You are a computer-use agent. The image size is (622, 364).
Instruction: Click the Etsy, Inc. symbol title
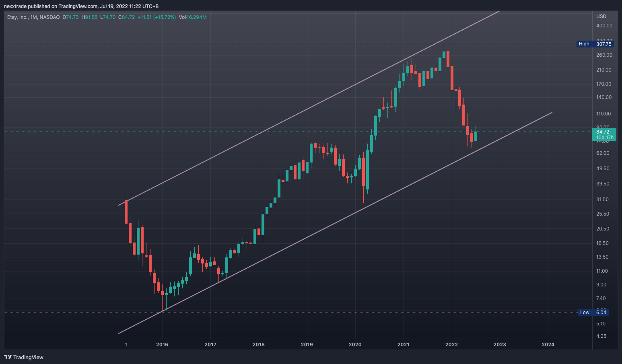click(x=33, y=17)
